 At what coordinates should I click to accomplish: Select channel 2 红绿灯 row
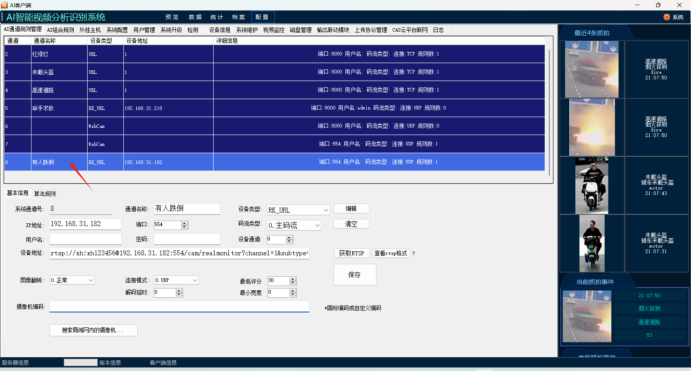pyautogui.click(x=275, y=54)
